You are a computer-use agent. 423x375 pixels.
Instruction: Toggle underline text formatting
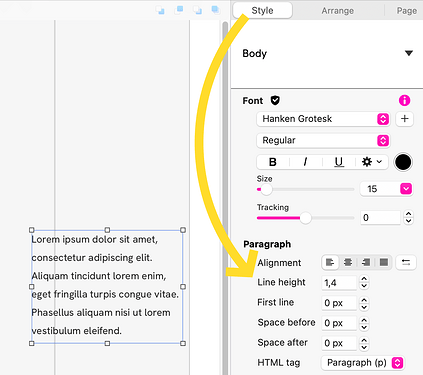coord(339,162)
